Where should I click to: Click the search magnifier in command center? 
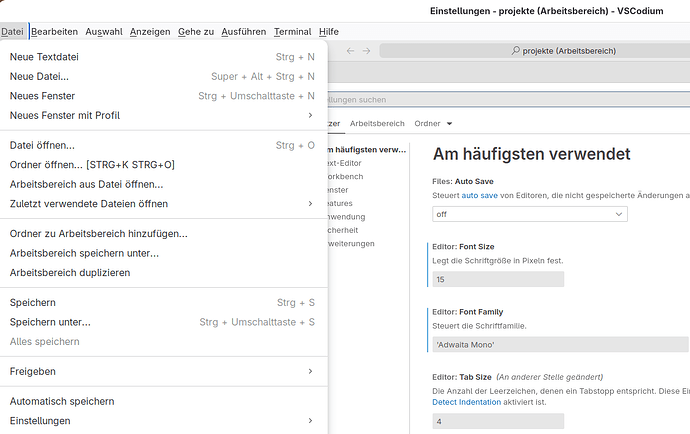point(516,51)
